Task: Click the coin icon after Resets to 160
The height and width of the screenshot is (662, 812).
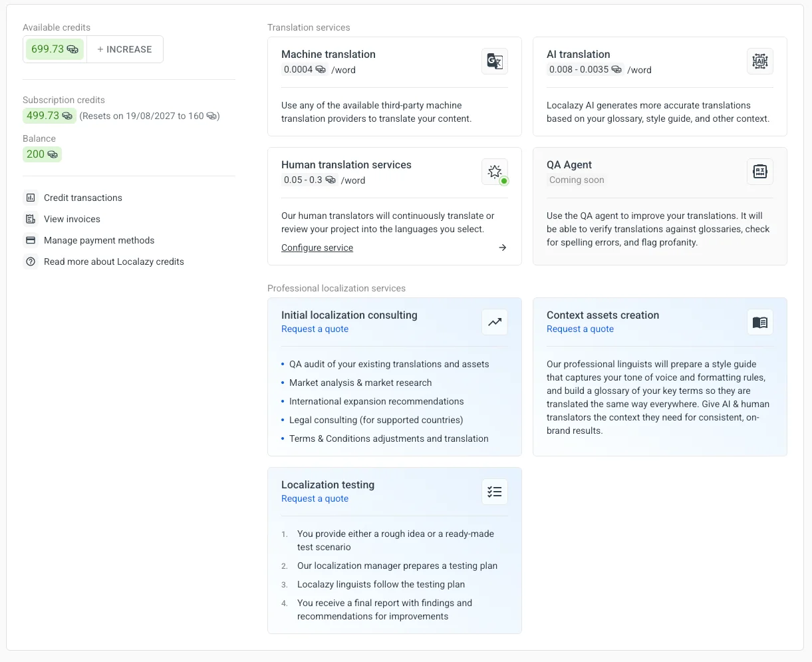Action: (211, 116)
